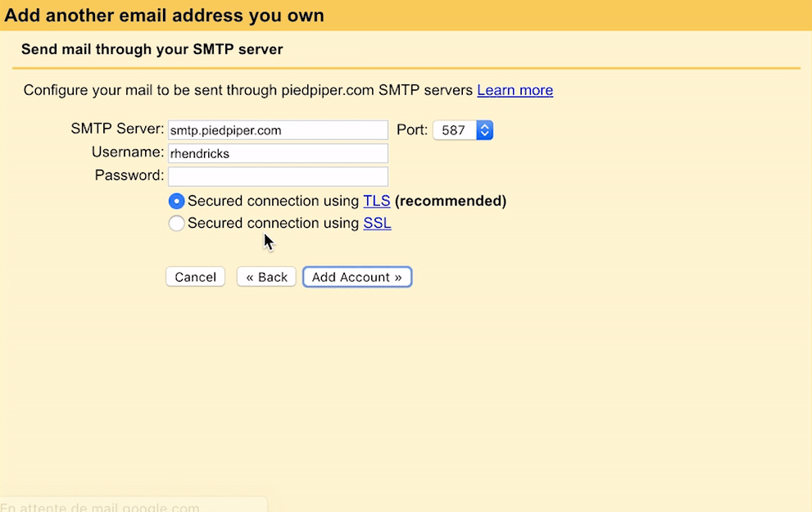Click the 'SMTP Server:' label
The height and width of the screenshot is (512, 812).
117,129
